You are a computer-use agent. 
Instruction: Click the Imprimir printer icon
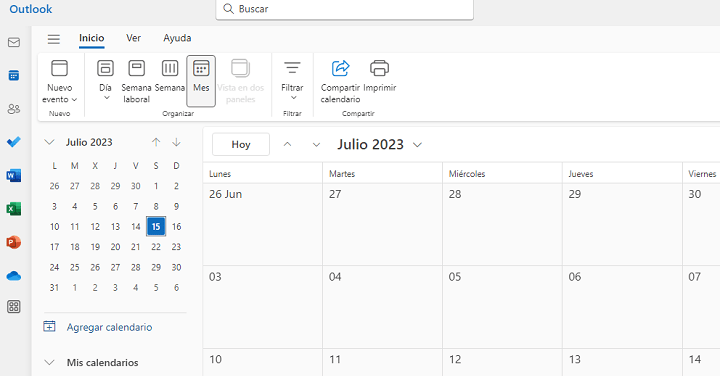379,68
